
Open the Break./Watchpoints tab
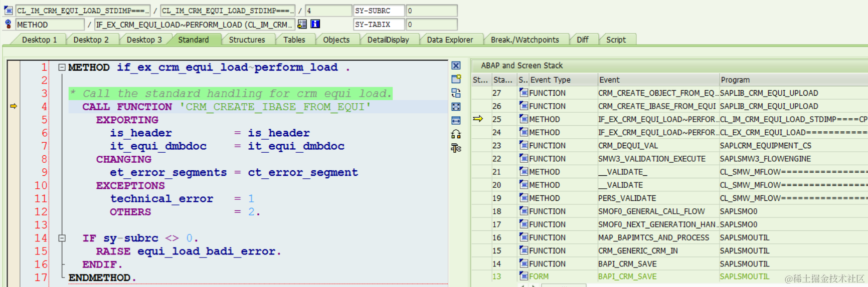(525, 40)
